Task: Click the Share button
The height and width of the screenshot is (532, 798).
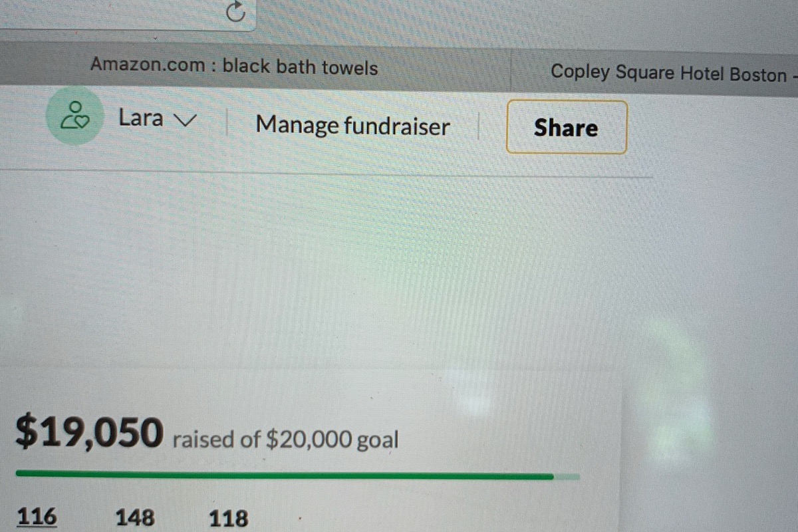Action: click(567, 127)
